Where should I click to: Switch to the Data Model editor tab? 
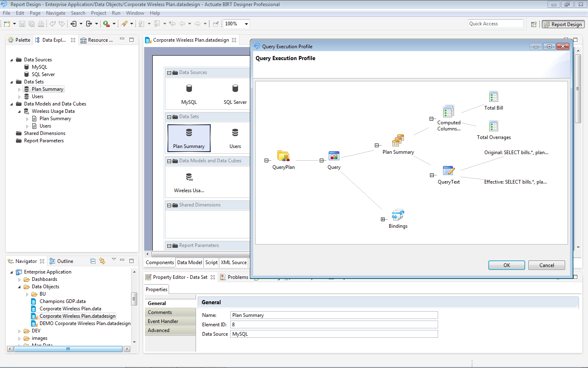point(189,263)
